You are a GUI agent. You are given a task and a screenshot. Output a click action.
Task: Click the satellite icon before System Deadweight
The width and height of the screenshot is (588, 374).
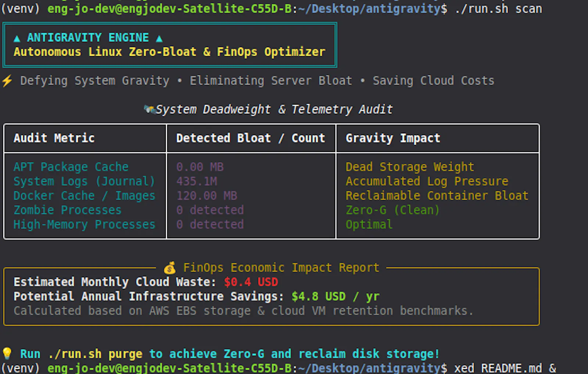pos(149,109)
